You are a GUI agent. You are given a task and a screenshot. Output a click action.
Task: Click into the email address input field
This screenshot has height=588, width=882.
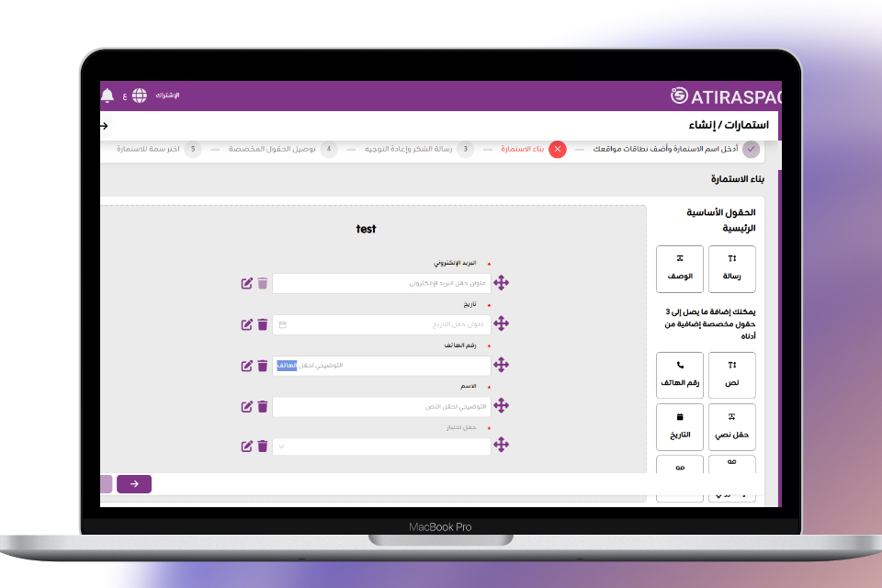point(381,283)
